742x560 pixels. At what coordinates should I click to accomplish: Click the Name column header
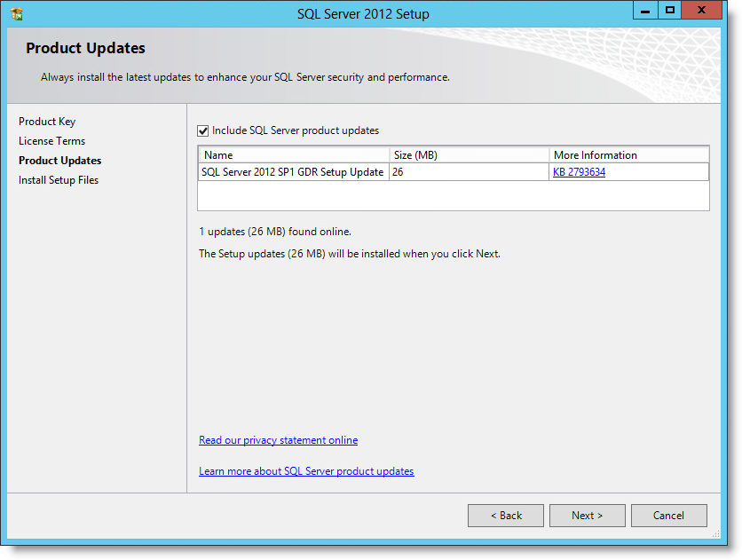click(295, 155)
